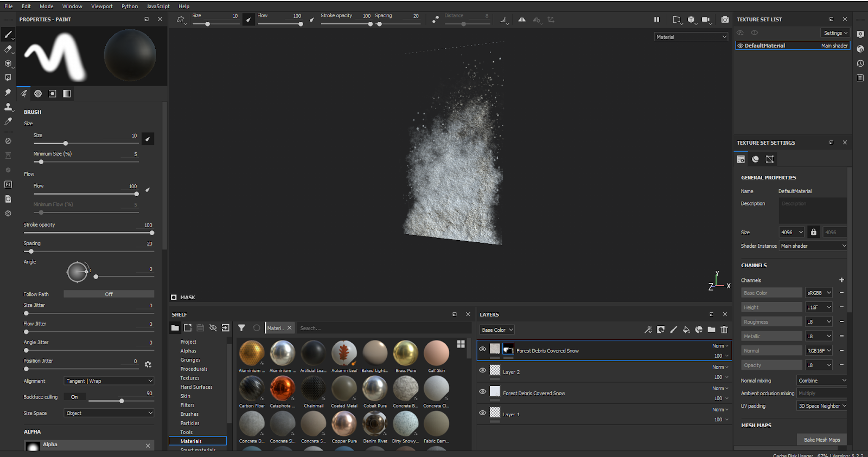Screen dimensions: 868x457
Task: Open the Base Color channel dropdown in Layers
Action: click(x=497, y=330)
